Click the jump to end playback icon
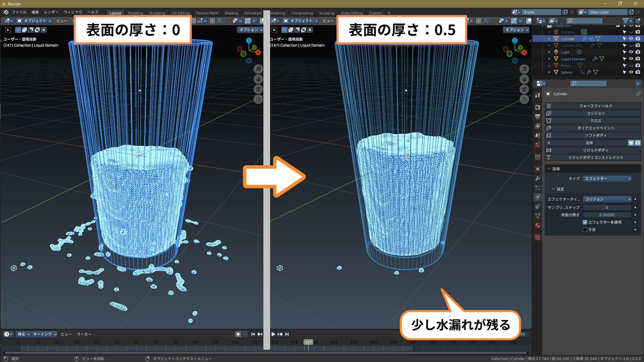 [x=287, y=334]
